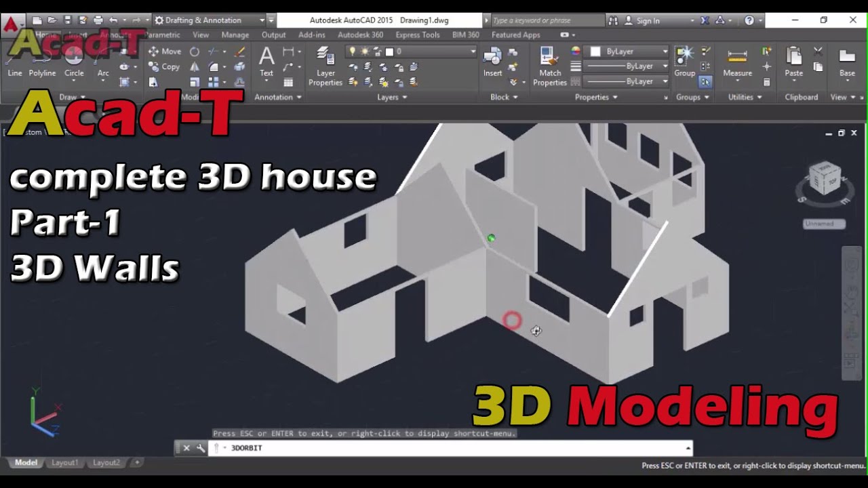Click the command line customize wrench

[x=201, y=448]
